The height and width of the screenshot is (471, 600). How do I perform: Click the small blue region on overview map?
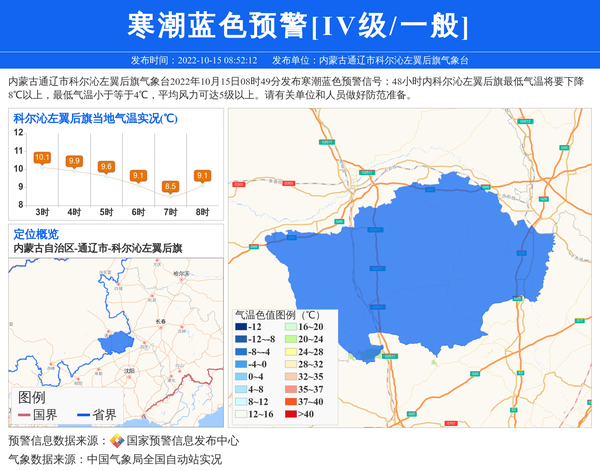tap(115, 345)
